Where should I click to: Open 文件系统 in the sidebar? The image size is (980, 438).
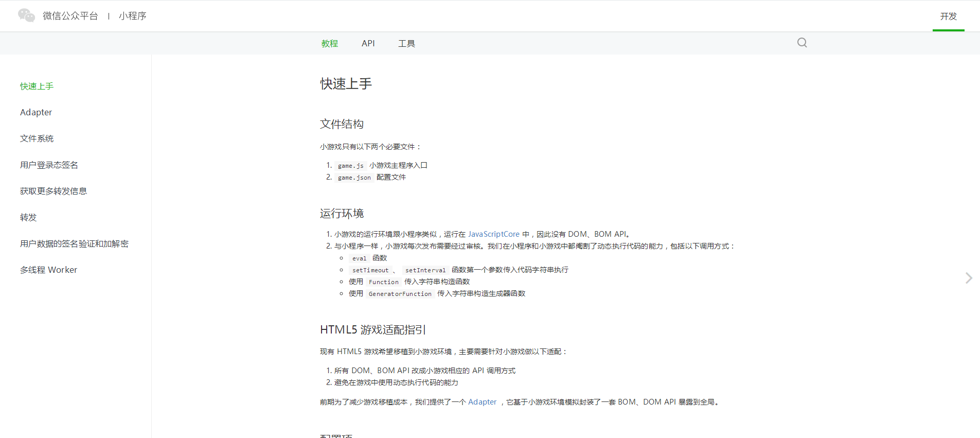click(x=37, y=138)
